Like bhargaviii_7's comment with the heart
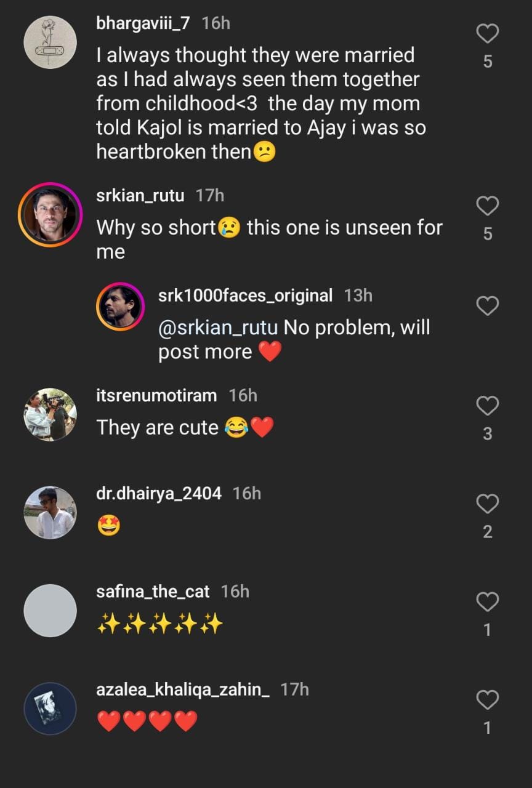This screenshot has height=788, width=532. (x=487, y=34)
